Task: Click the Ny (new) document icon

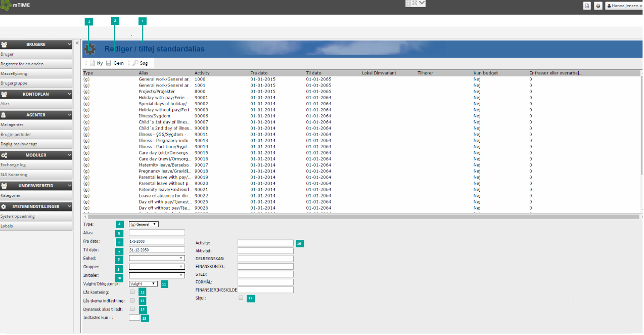Action: click(93, 64)
